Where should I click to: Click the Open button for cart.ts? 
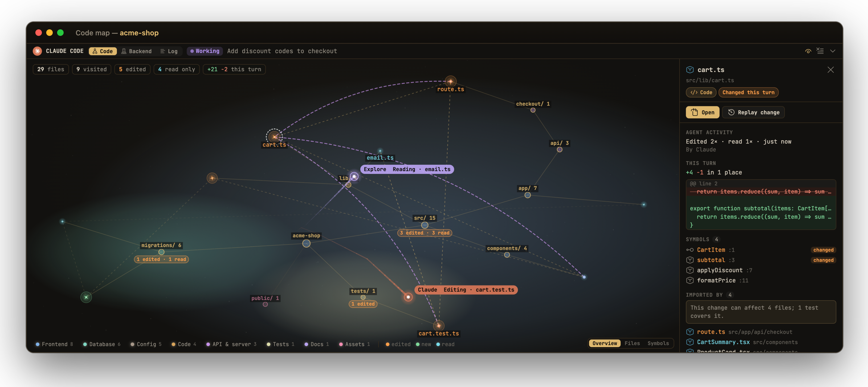[x=702, y=112]
